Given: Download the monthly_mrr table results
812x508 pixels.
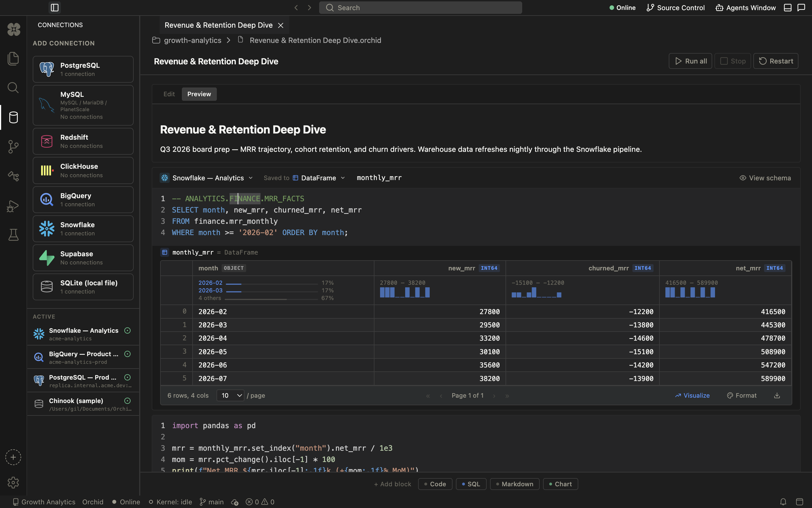Looking at the screenshot, I should pos(777,395).
